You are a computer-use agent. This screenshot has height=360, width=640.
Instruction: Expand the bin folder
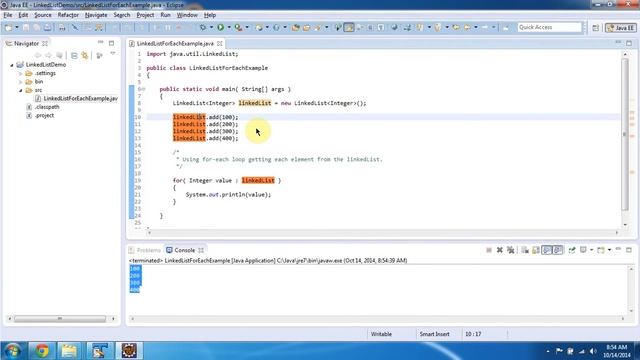tap(21, 82)
